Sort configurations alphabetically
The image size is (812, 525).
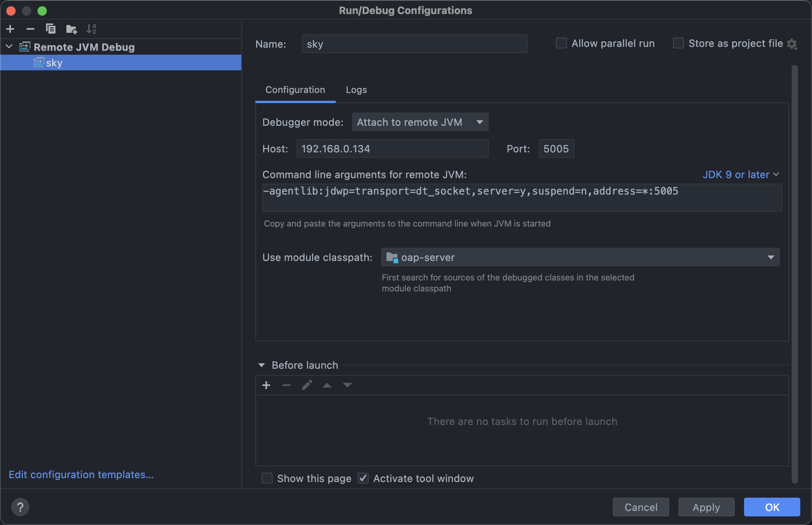point(91,29)
